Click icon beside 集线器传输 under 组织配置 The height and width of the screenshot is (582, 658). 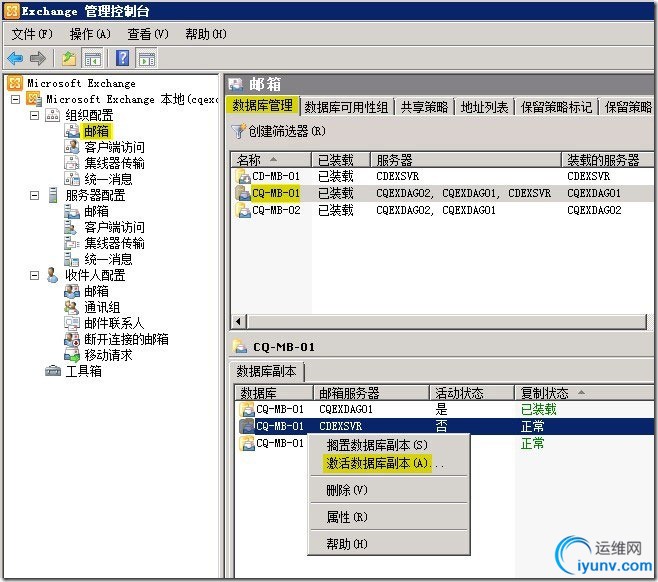(72, 163)
